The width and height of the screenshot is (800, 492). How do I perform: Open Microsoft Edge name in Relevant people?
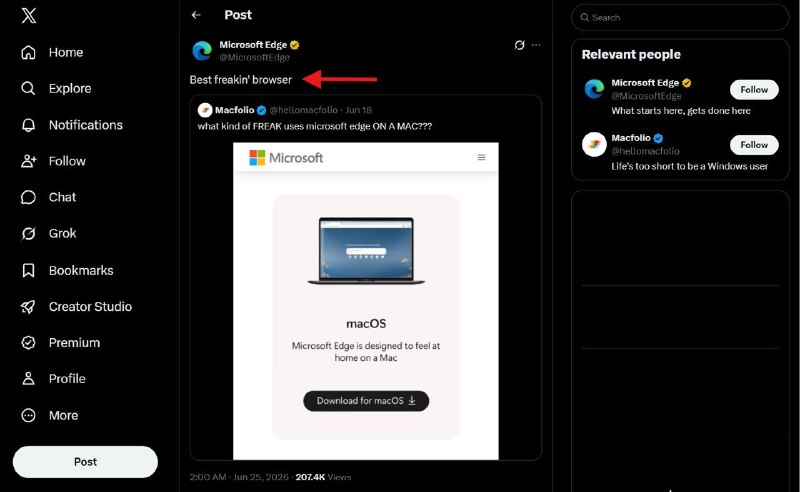645,83
